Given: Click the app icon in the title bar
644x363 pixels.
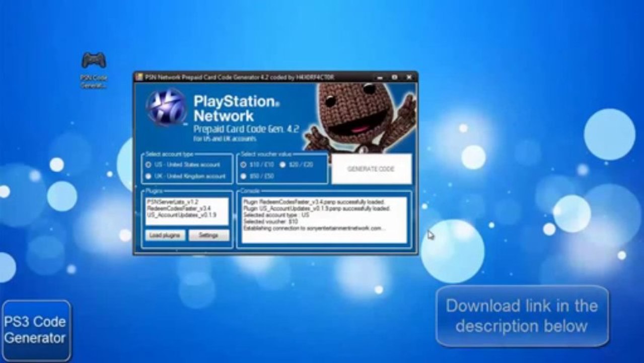Looking at the screenshot, I should point(139,77).
